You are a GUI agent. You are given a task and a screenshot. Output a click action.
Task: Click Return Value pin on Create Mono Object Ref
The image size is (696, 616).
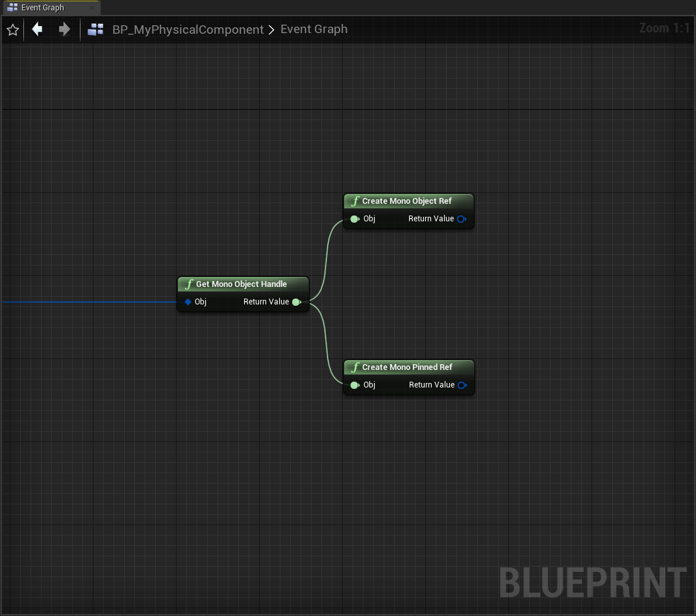pos(462,219)
